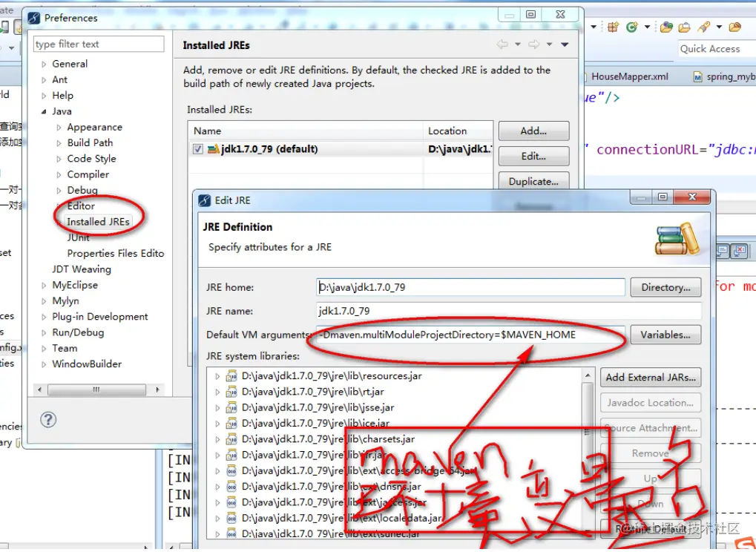Expand the Plug-in Development node
The width and height of the screenshot is (756, 552).
[x=44, y=318]
